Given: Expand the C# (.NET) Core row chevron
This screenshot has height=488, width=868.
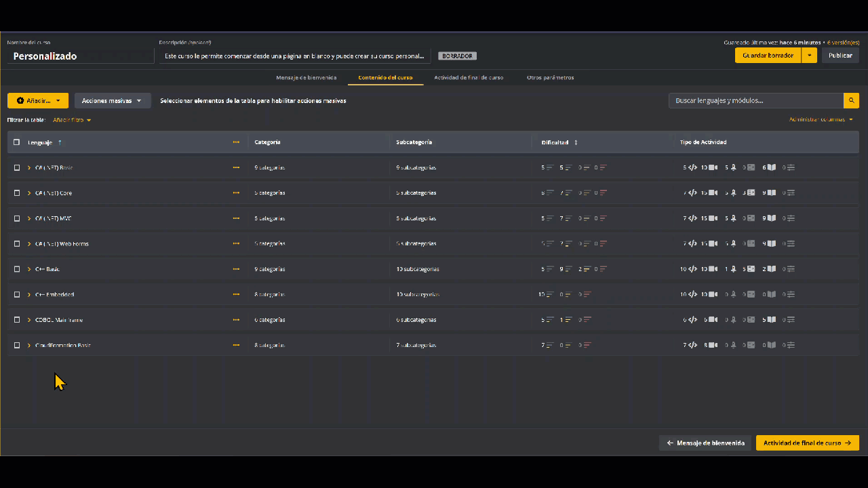Looking at the screenshot, I should [x=29, y=192].
